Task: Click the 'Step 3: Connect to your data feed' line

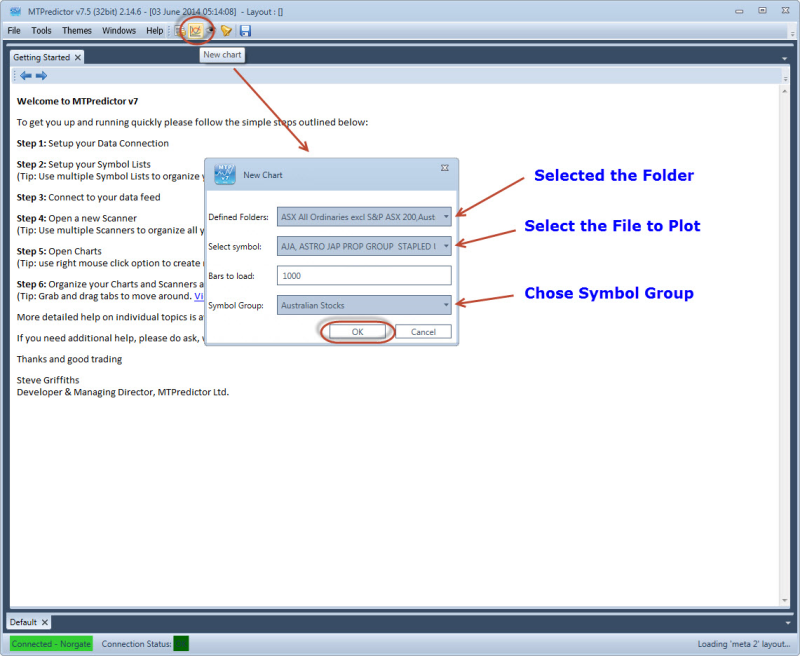Action: coord(88,197)
